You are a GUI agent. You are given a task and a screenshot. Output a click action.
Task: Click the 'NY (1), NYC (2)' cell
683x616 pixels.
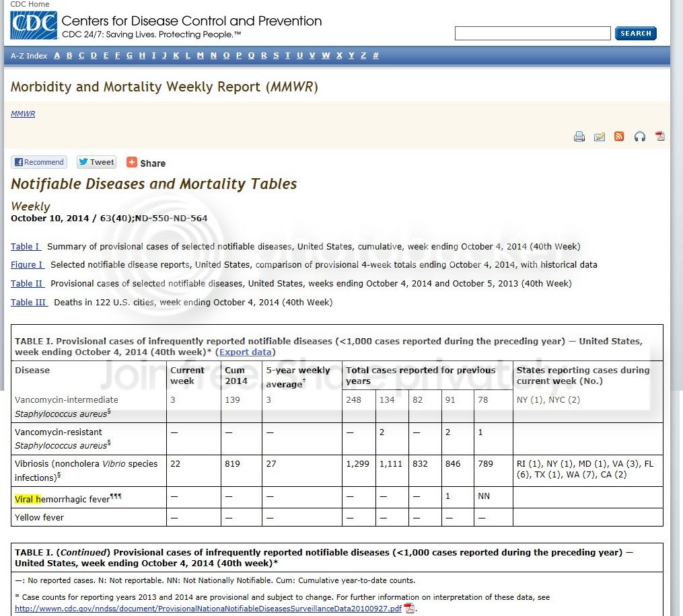click(x=548, y=399)
